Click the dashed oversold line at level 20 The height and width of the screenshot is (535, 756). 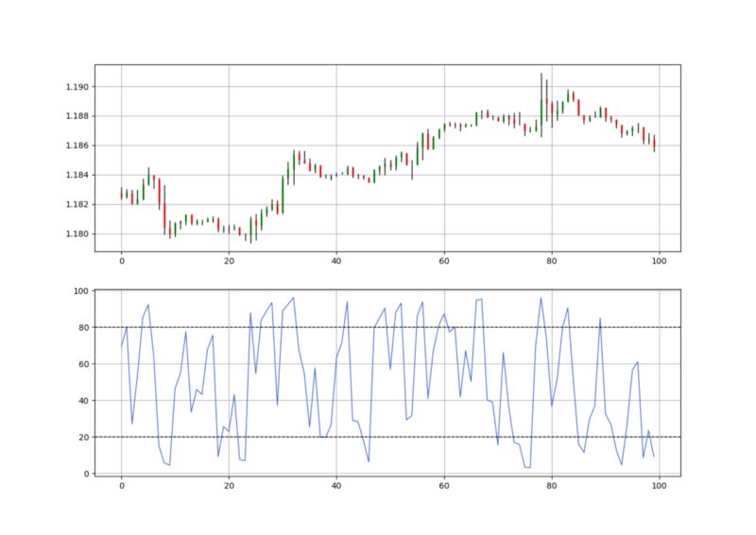[x=387, y=437]
